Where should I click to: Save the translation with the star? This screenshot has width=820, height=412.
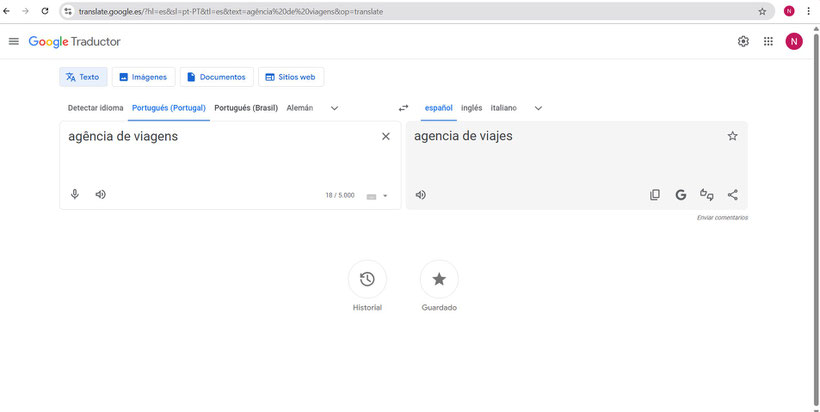click(733, 136)
